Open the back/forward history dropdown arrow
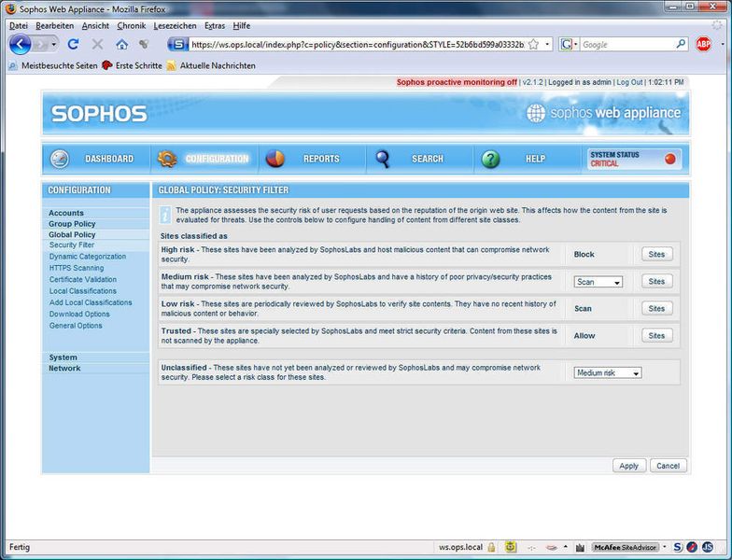This screenshot has height=560, width=732. click(x=54, y=45)
